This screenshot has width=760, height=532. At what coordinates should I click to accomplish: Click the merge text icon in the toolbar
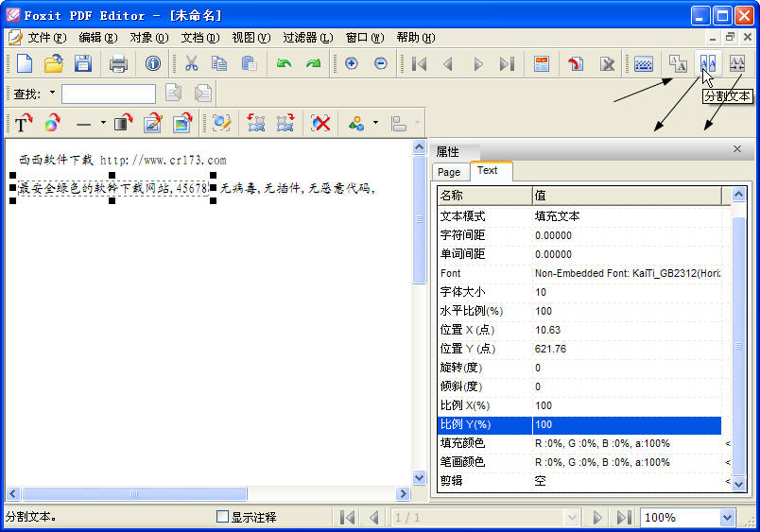[x=678, y=63]
